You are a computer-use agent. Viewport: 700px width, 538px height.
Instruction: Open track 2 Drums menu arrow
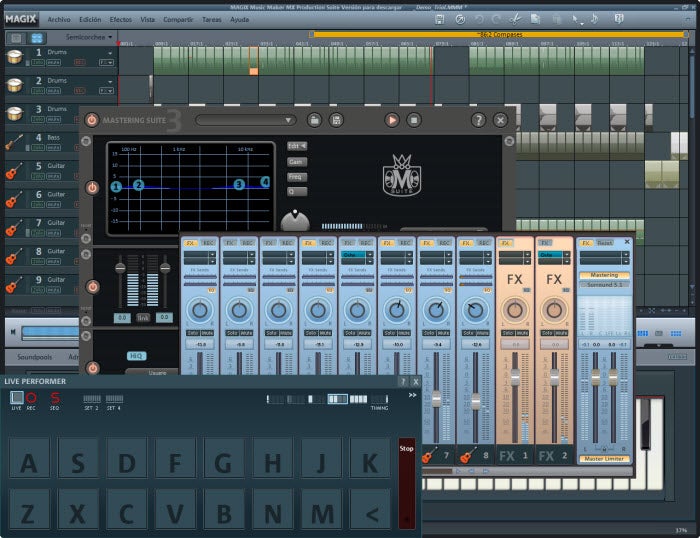tap(110, 82)
